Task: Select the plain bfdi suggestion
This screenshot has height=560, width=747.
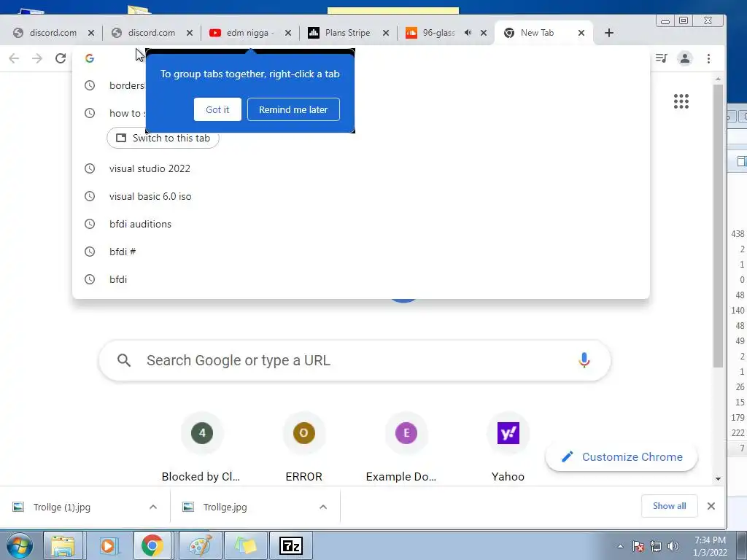Action: pos(360,279)
